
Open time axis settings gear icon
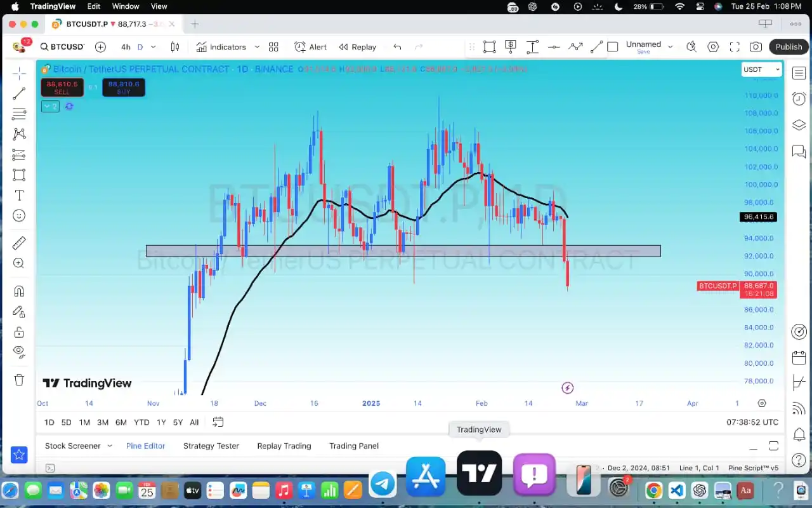[762, 403]
